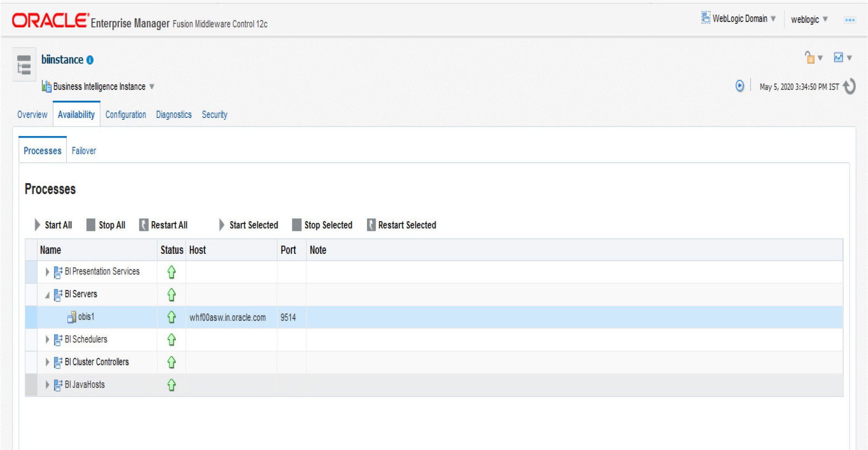Click the lock and edit icon
868x450 pixels.
click(809, 57)
